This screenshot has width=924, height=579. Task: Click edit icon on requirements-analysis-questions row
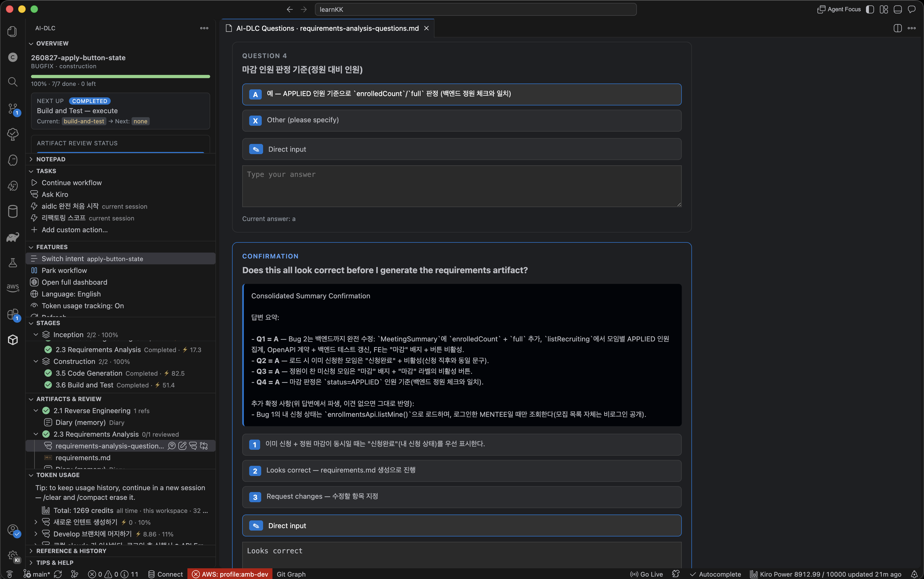(183, 446)
